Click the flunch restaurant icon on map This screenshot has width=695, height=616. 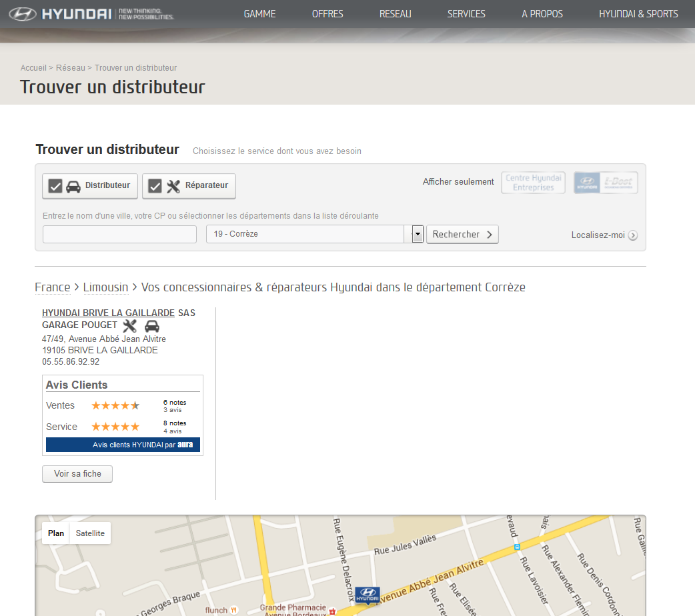tap(233, 610)
